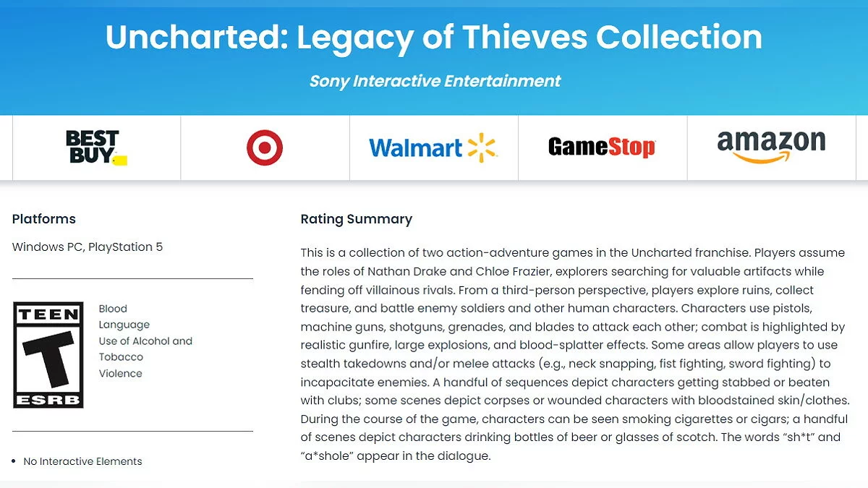Click the Violence content descriptor
The width and height of the screenshot is (868, 488).
coord(121,373)
